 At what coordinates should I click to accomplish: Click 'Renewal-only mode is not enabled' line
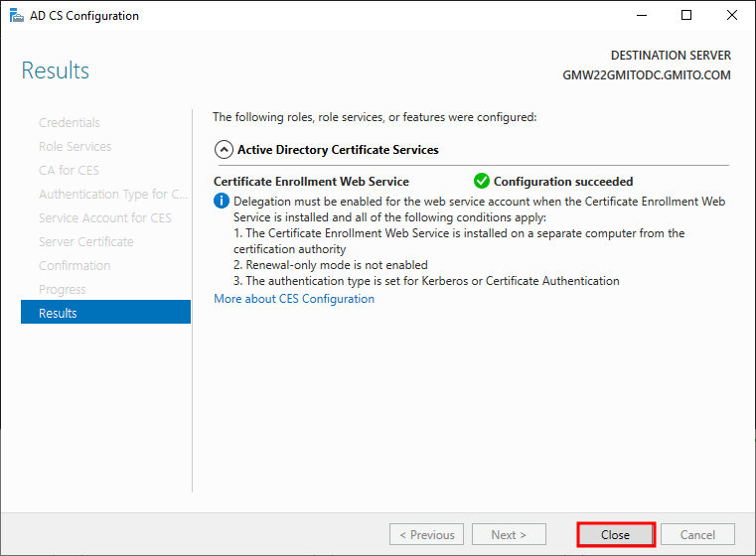[x=331, y=265]
